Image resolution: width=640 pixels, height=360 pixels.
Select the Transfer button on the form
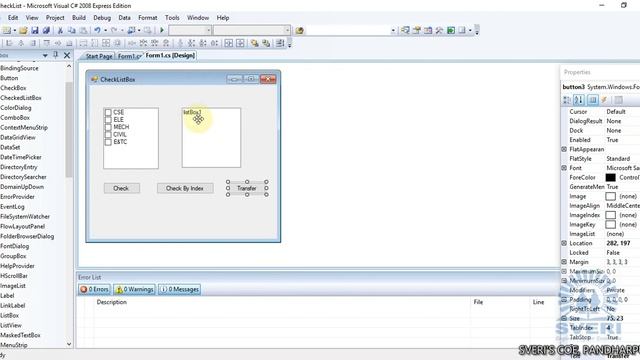point(247,188)
